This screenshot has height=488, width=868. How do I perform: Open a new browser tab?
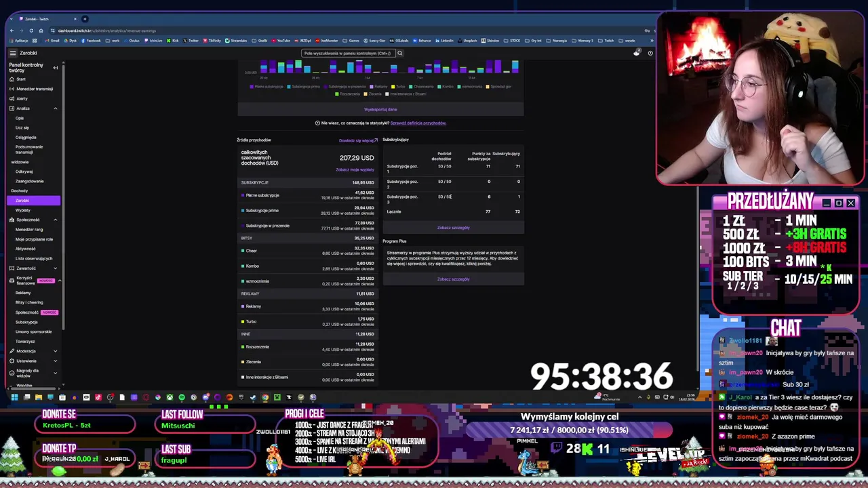click(x=85, y=19)
